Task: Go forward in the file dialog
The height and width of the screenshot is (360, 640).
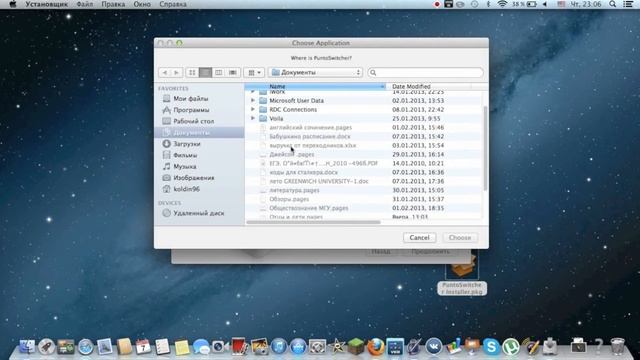Action: click(177, 72)
